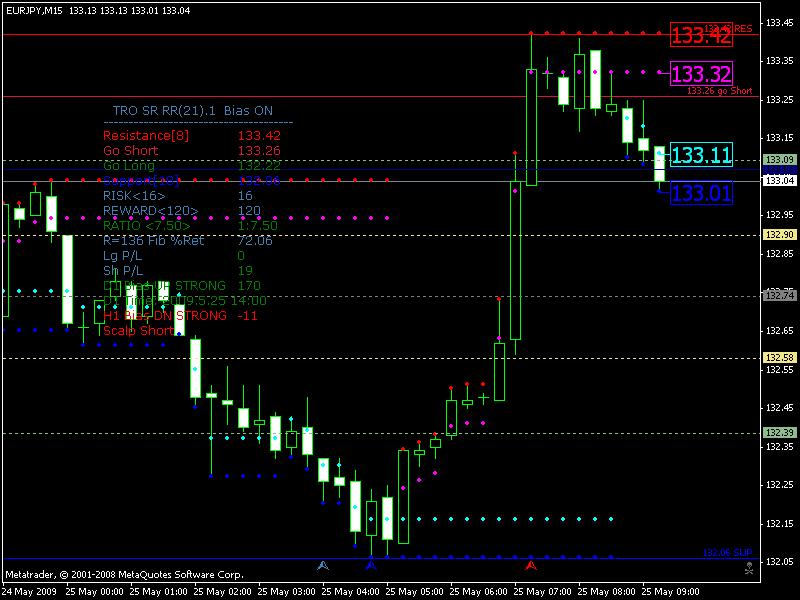Select the TRO SR RR(21).1 panel header
The image size is (800, 600).
(165, 110)
